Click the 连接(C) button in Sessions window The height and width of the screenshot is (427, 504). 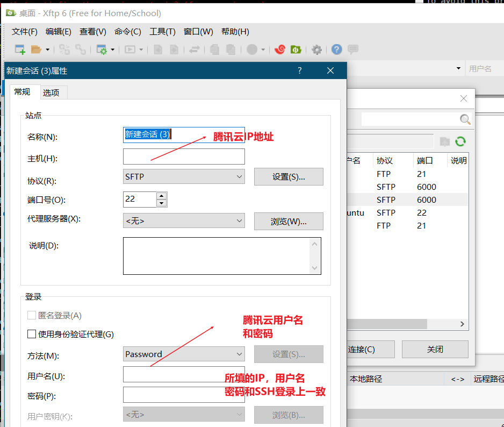(371, 350)
